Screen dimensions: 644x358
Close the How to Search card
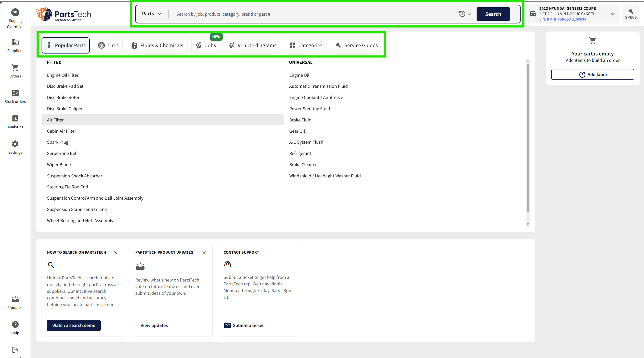coord(116,253)
